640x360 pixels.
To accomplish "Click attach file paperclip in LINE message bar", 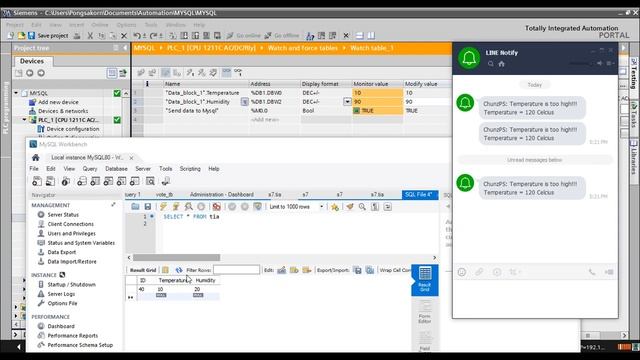I will click(x=479, y=272).
